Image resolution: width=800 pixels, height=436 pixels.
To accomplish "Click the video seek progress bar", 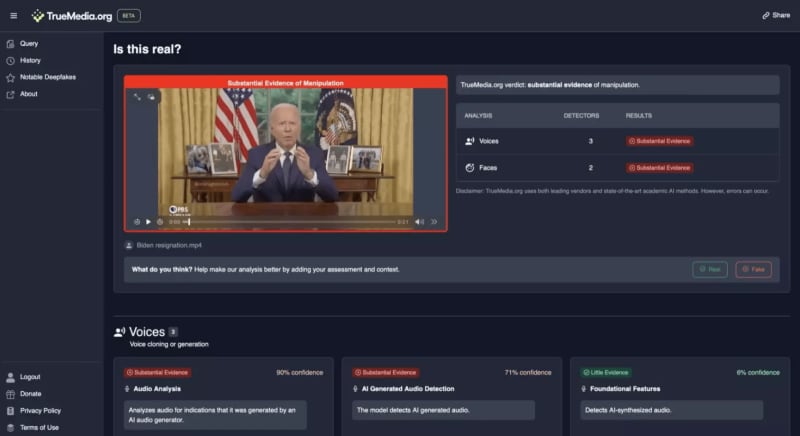I will click(290, 222).
